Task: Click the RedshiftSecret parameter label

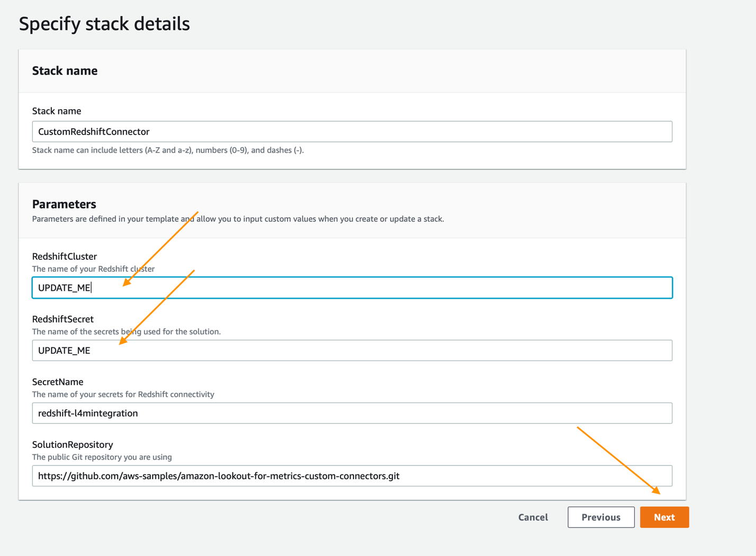Action: 62,319
